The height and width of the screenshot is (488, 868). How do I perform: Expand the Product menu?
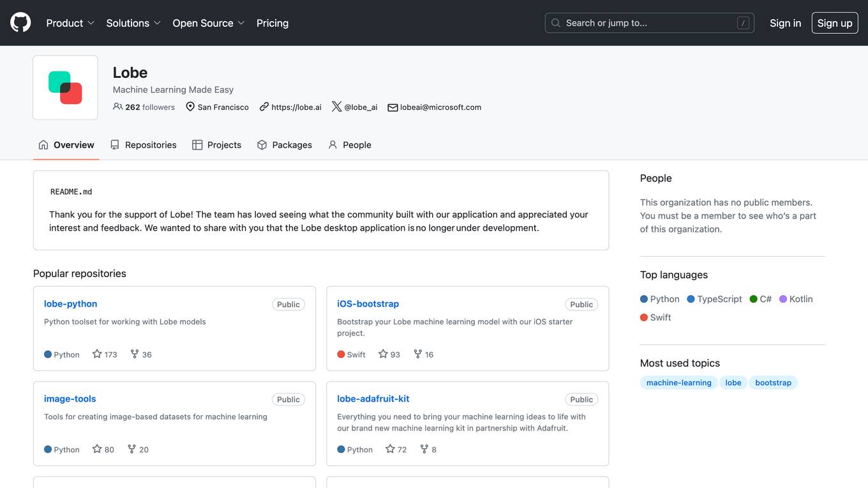pyautogui.click(x=70, y=23)
